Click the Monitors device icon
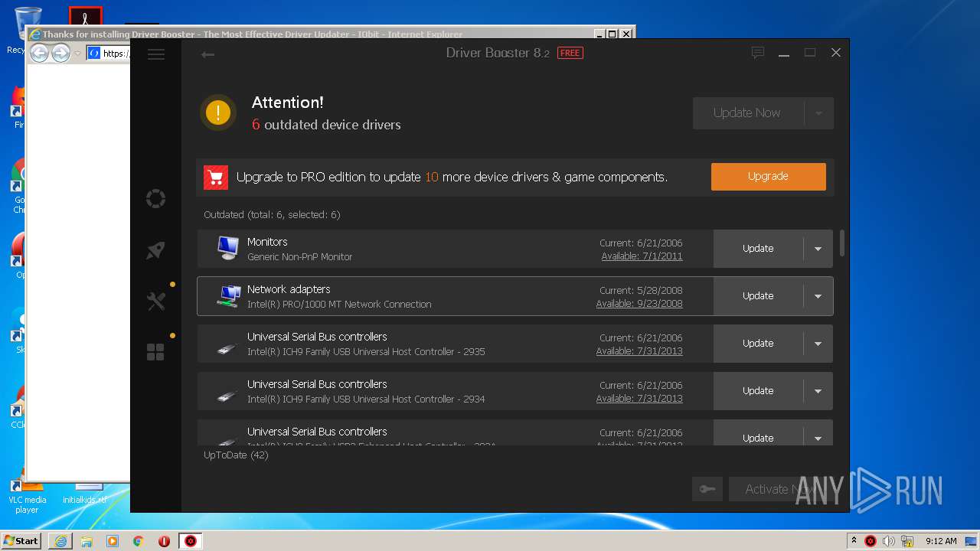The image size is (980, 551). tap(227, 248)
